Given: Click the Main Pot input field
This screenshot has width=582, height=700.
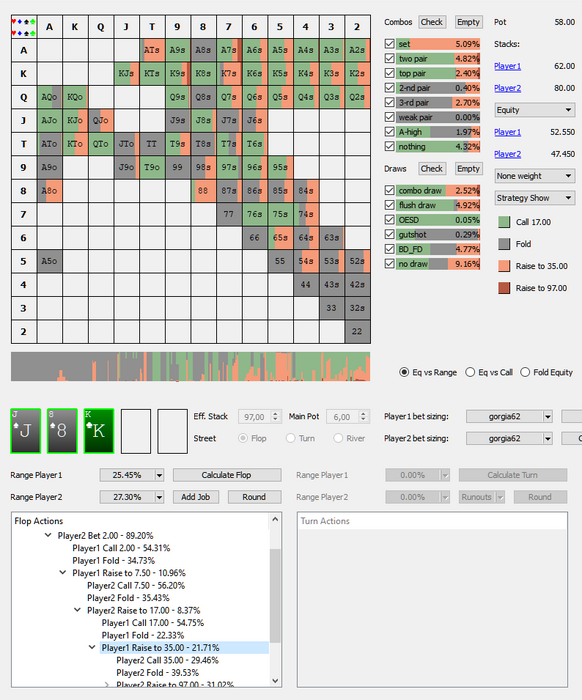Looking at the screenshot, I should pos(342,417).
